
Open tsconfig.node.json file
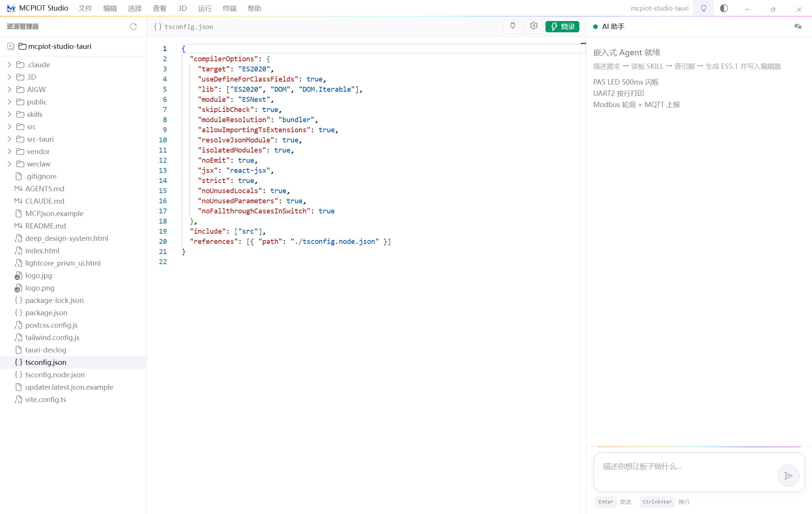click(55, 375)
